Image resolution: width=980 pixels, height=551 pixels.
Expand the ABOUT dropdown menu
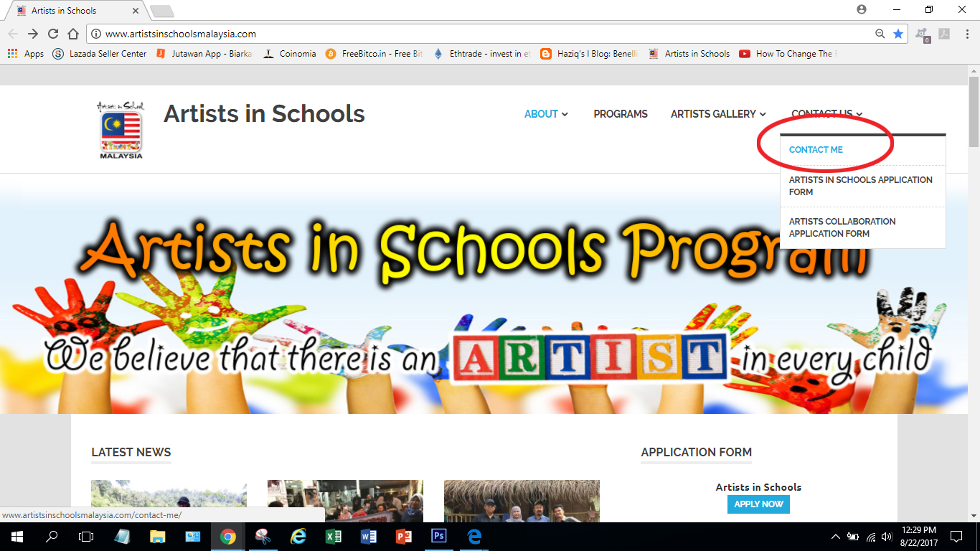(x=546, y=114)
